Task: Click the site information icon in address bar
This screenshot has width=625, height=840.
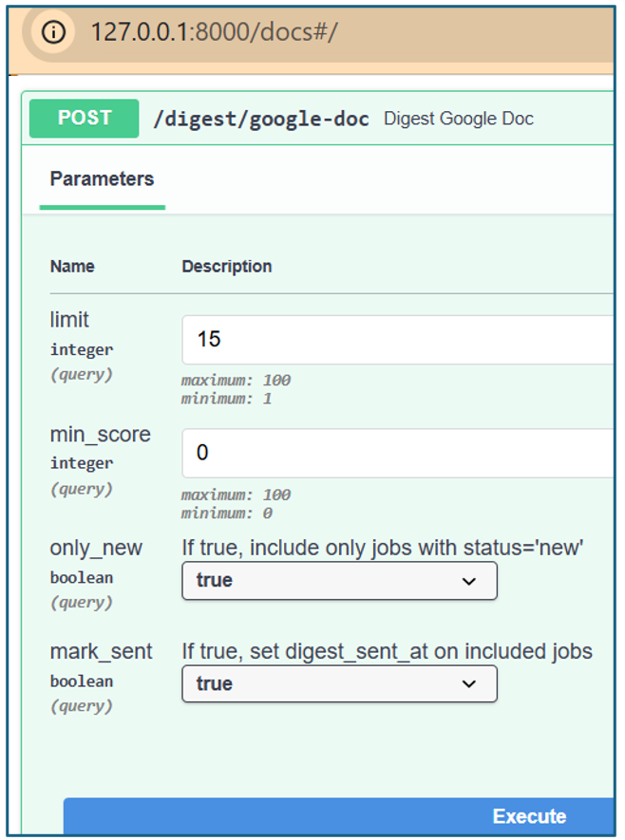Action: coord(53,32)
